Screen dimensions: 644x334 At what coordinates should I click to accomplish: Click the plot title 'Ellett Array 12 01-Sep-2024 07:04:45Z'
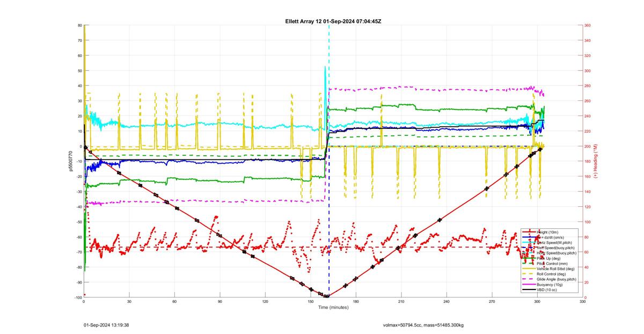(x=333, y=21)
